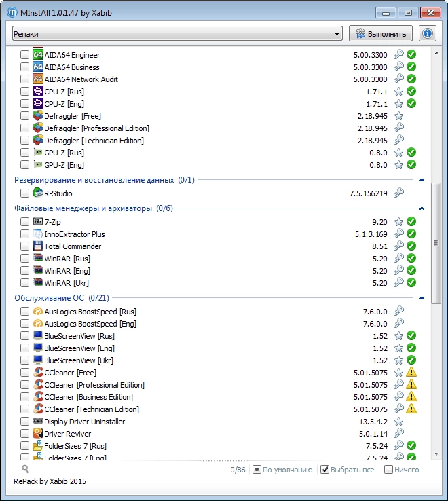The width and height of the screenshot is (448, 501).
Task: Click the CPU-Z [Eng] app icon
Action: [x=38, y=103]
